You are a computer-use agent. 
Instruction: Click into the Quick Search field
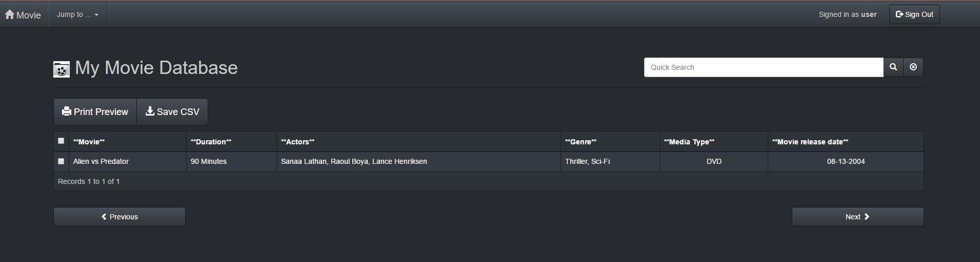[763, 67]
